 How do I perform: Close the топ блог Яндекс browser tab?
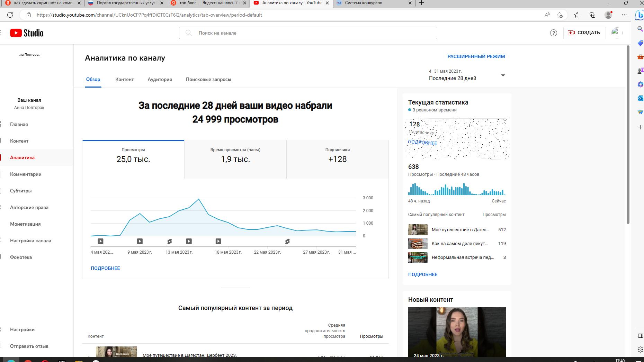244,3
